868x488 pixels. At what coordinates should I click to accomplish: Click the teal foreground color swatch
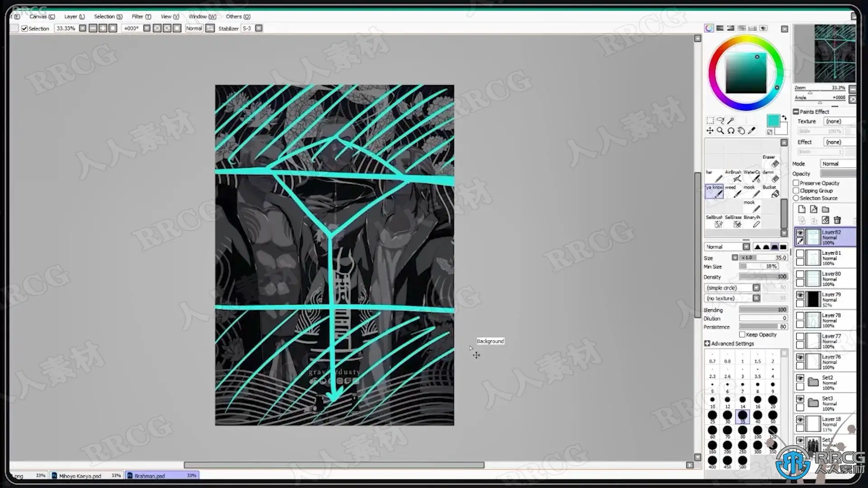click(773, 121)
